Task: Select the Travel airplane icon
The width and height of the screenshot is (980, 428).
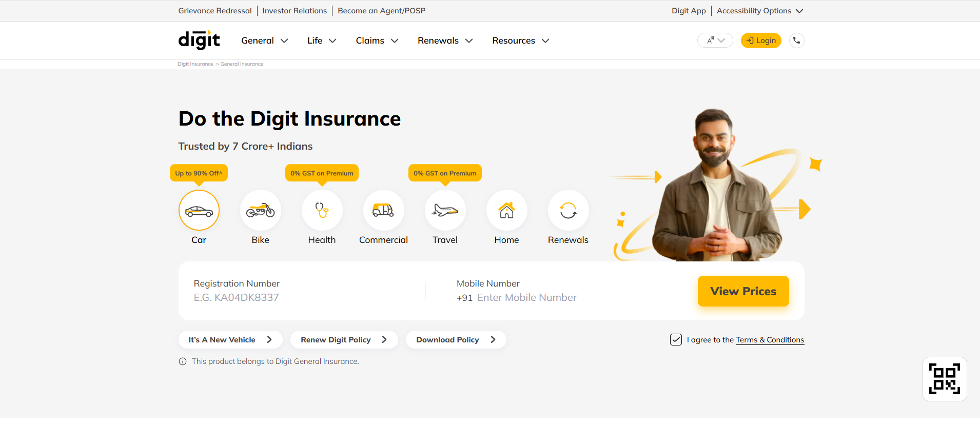Action: pos(445,210)
